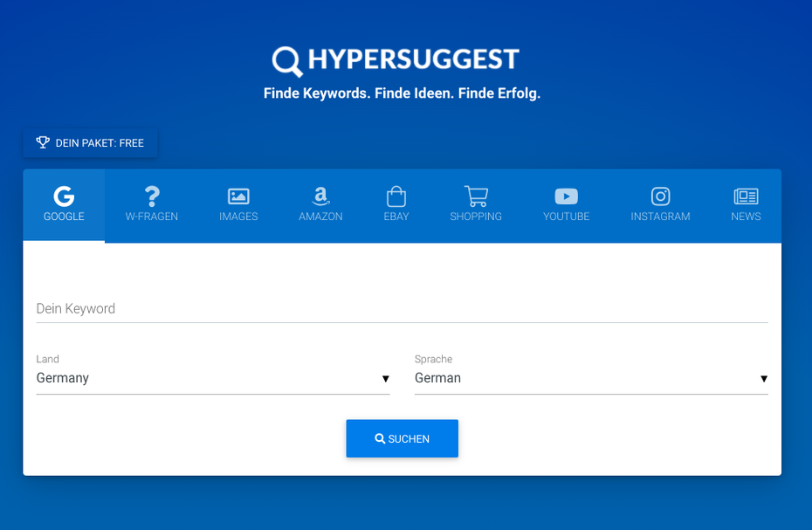Select the Google G icon tab
The height and width of the screenshot is (530, 812).
[64, 196]
